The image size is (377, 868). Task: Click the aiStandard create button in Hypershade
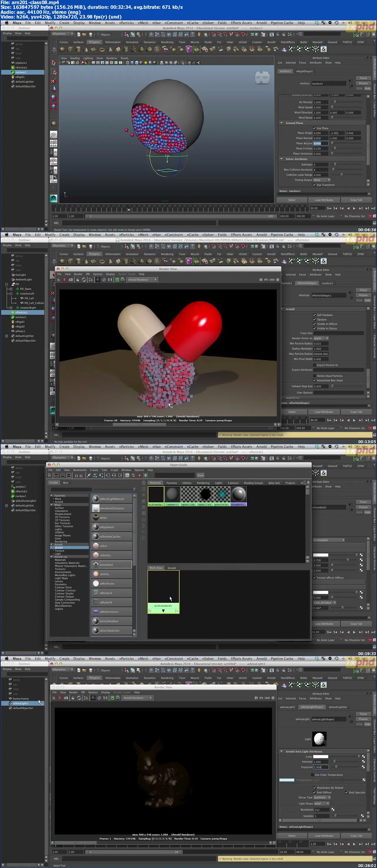[112, 565]
